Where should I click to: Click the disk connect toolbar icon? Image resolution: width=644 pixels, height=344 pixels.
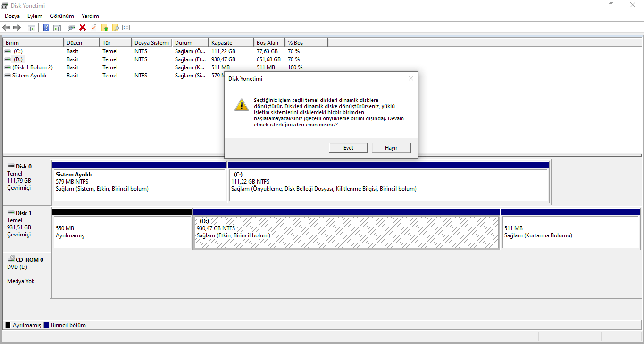tap(72, 27)
